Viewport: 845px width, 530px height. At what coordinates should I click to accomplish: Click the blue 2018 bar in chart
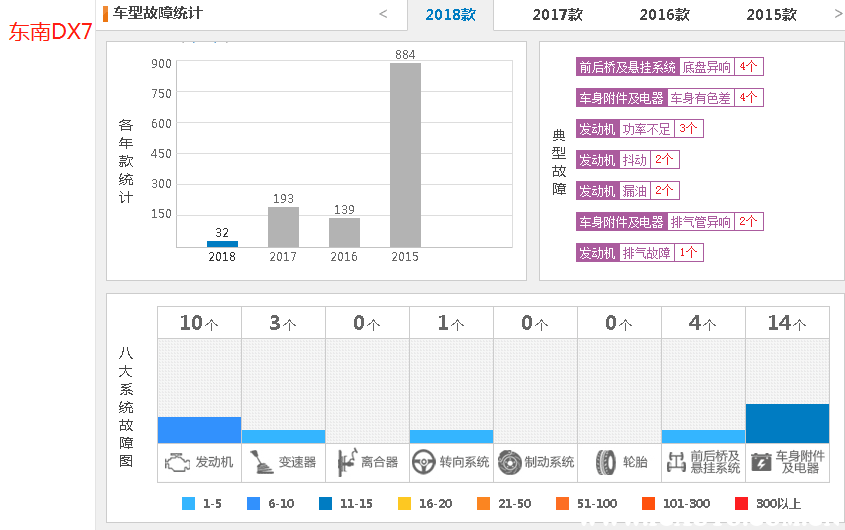222,244
